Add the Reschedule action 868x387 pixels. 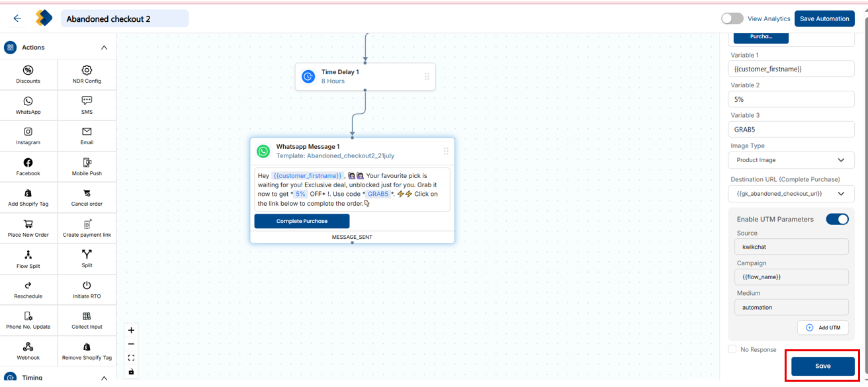28,290
